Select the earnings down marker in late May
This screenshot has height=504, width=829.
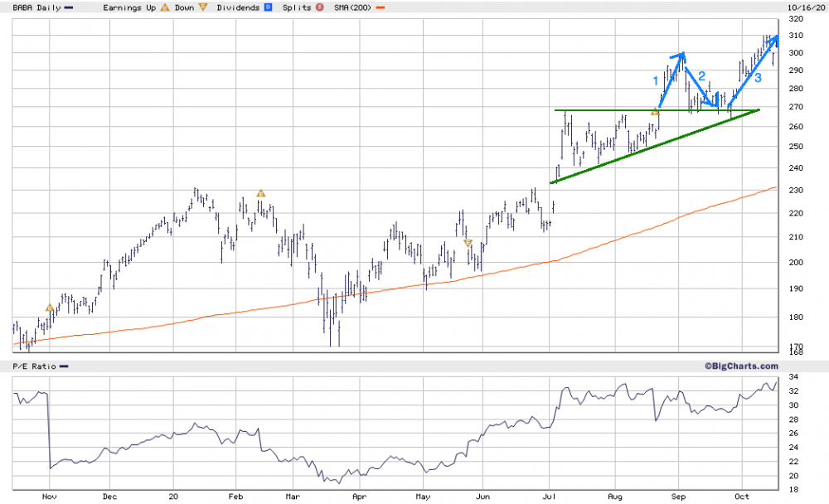[x=468, y=243]
